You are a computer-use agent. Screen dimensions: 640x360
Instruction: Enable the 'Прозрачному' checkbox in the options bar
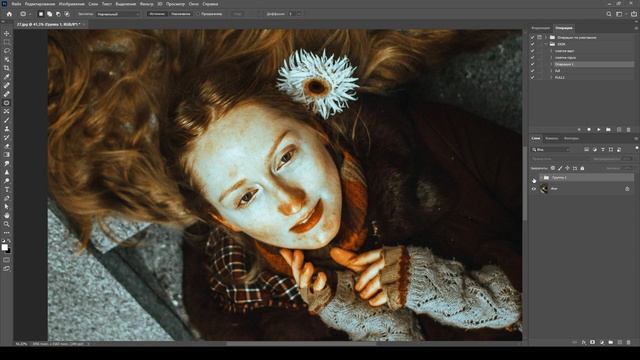point(198,14)
